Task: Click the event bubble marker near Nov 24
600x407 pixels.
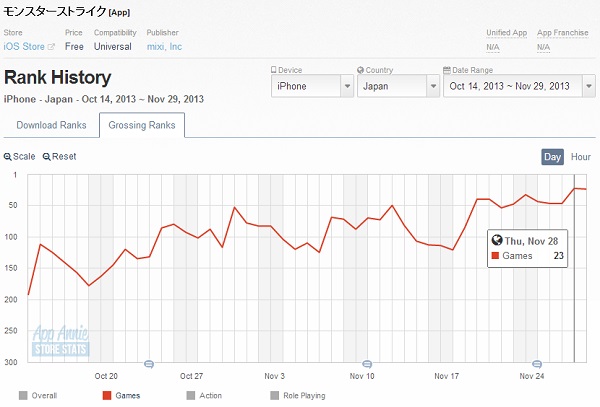Action: click(536, 364)
